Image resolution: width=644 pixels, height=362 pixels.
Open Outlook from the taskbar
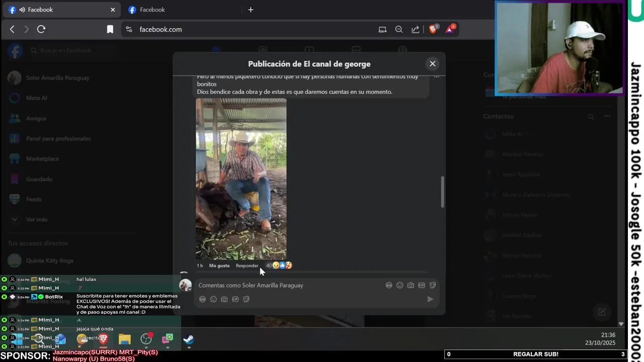(60, 339)
